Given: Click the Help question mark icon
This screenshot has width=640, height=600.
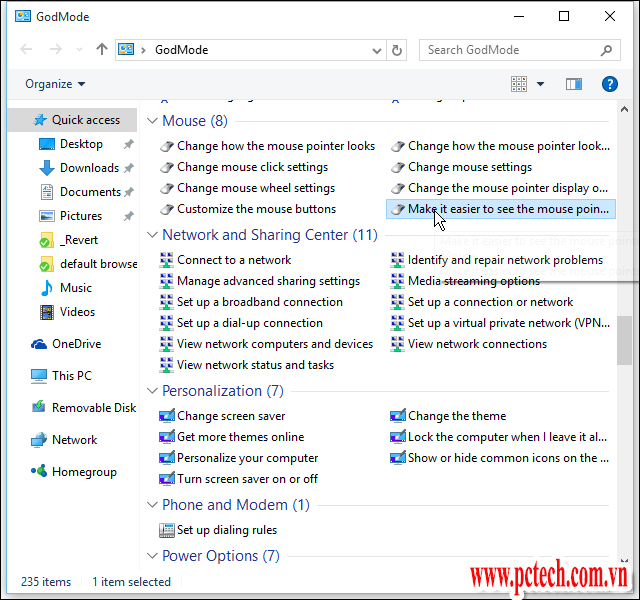Looking at the screenshot, I should (x=609, y=85).
